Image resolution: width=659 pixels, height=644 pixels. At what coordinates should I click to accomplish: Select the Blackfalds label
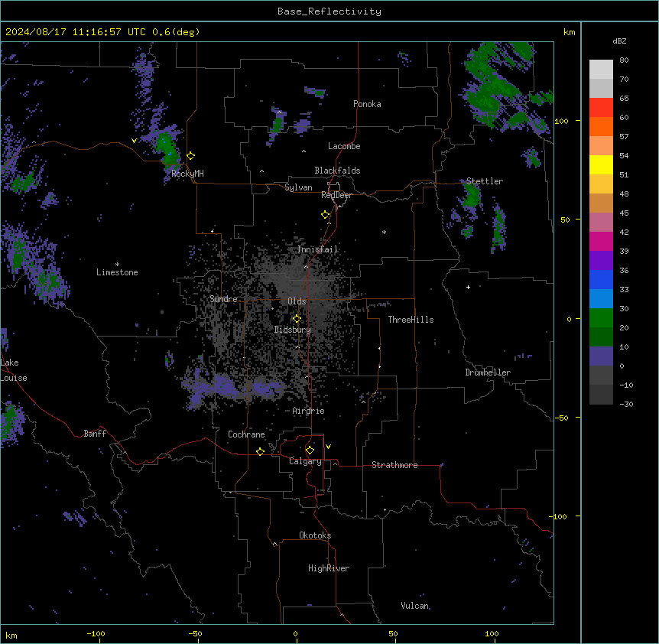coord(337,171)
